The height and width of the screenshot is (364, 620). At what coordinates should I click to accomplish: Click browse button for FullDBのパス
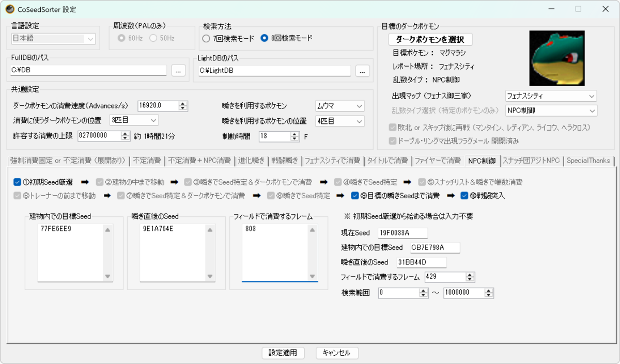pyautogui.click(x=178, y=71)
